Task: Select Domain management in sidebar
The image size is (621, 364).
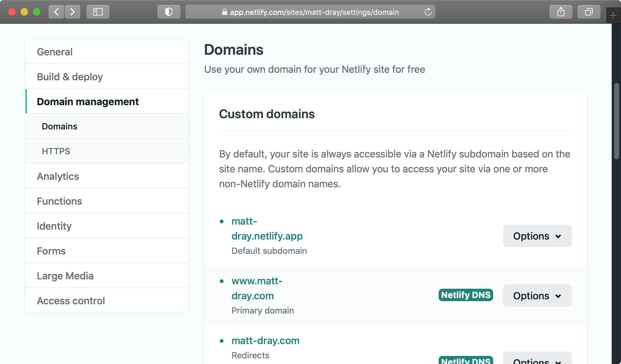Action: click(x=107, y=101)
